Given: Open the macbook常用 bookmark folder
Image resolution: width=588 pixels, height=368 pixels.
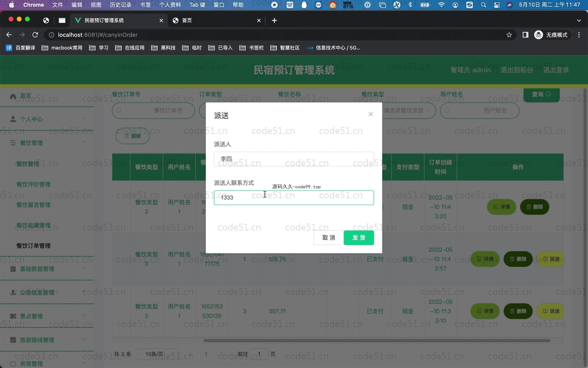Looking at the screenshot, I should [x=62, y=48].
